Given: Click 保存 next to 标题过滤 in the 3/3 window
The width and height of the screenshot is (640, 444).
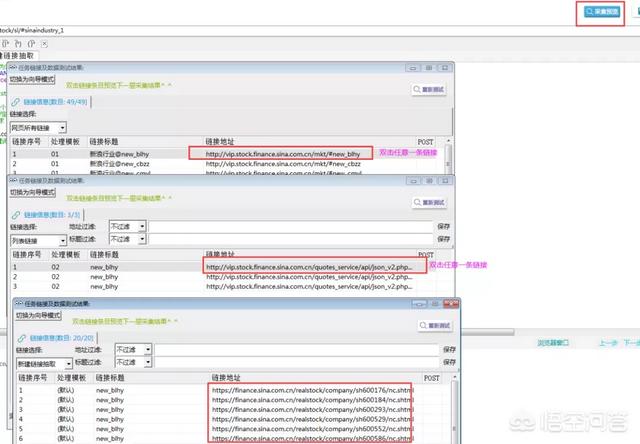Looking at the screenshot, I should [443, 239].
